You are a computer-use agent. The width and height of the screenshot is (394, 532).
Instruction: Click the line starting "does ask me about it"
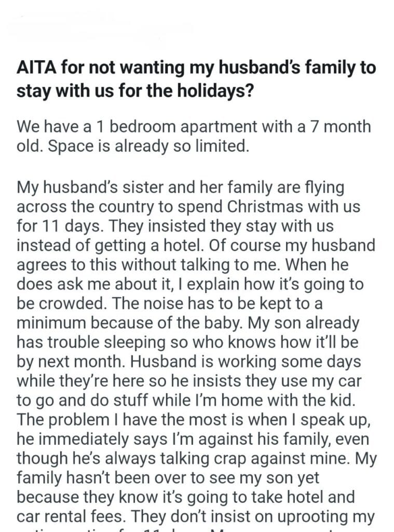coord(190,284)
